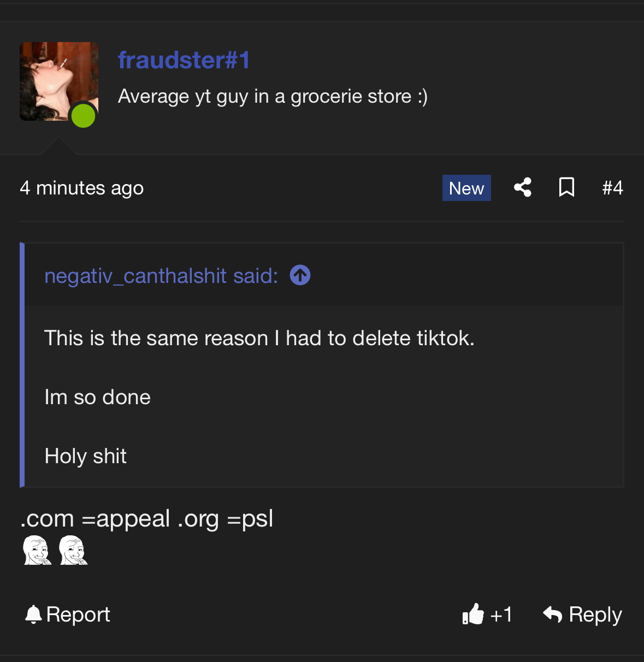This screenshot has height=662, width=644.
Task: Open the #4 post permalink
Action: [x=612, y=188]
